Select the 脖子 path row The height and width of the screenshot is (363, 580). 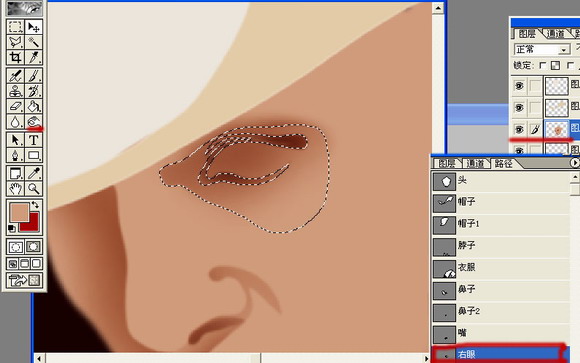(501, 246)
